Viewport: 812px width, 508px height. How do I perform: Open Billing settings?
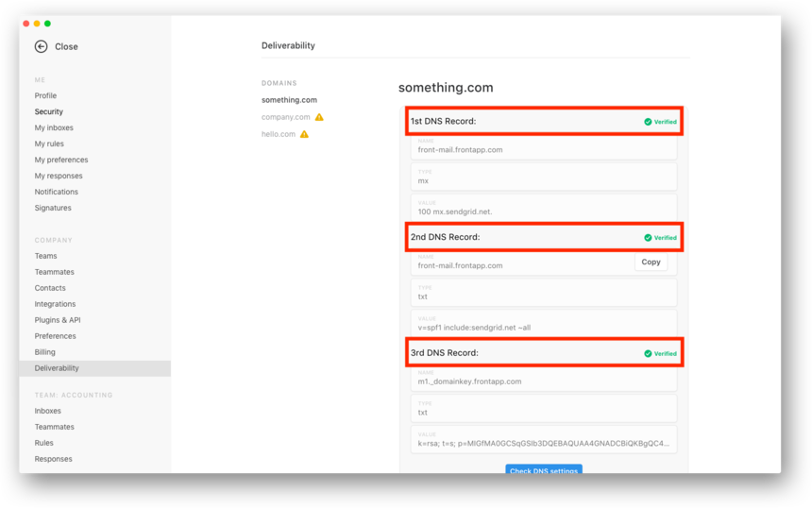tap(45, 352)
